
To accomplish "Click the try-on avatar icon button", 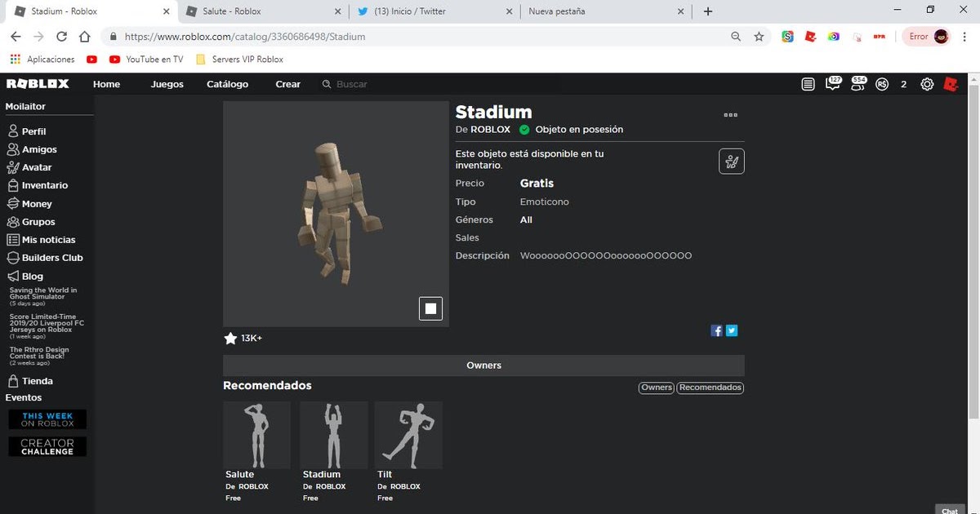I will [732, 162].
